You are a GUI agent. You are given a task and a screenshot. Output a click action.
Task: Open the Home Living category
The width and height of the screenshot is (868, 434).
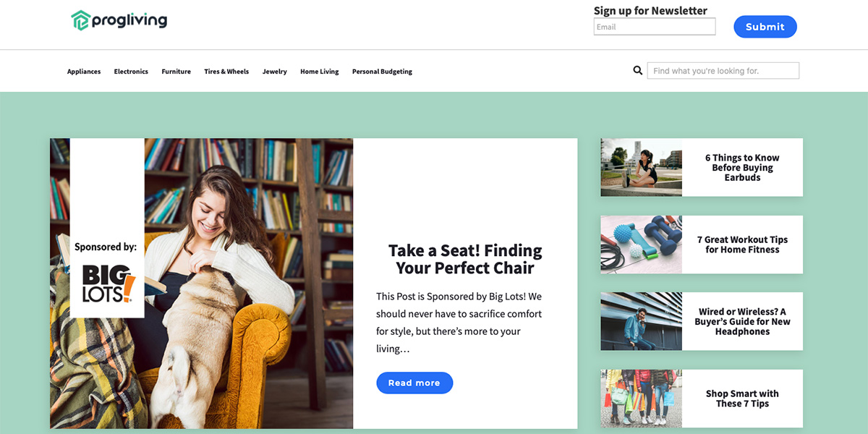click(320, 72)
